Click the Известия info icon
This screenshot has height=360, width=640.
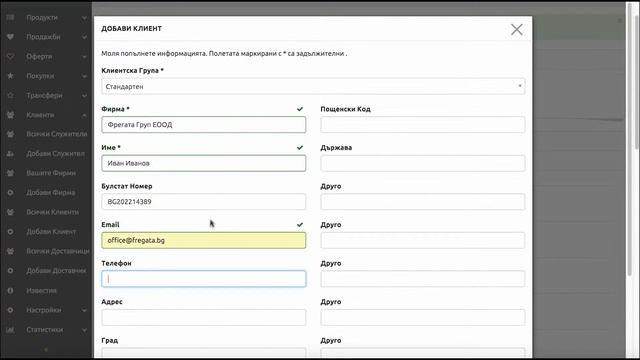[x=11, y=291]
